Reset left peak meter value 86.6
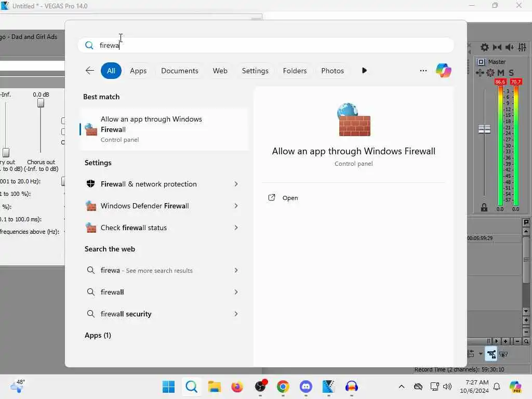 click(x=500, y=82)
